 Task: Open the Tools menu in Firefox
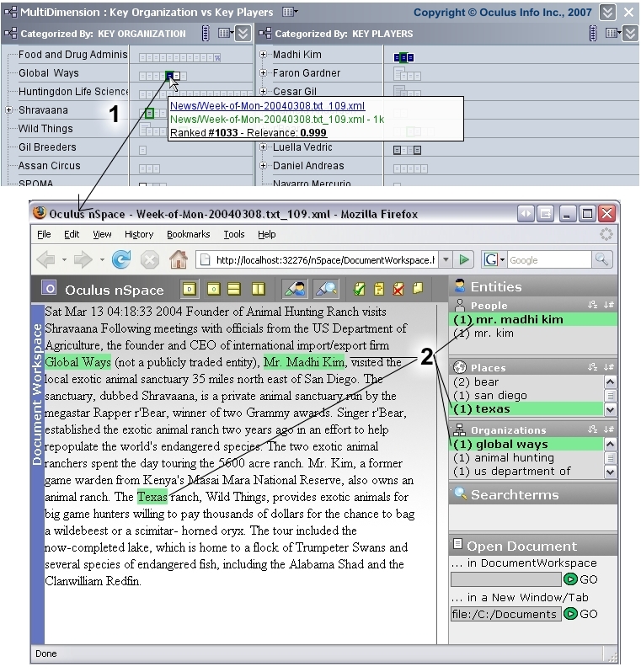[234, 234]
